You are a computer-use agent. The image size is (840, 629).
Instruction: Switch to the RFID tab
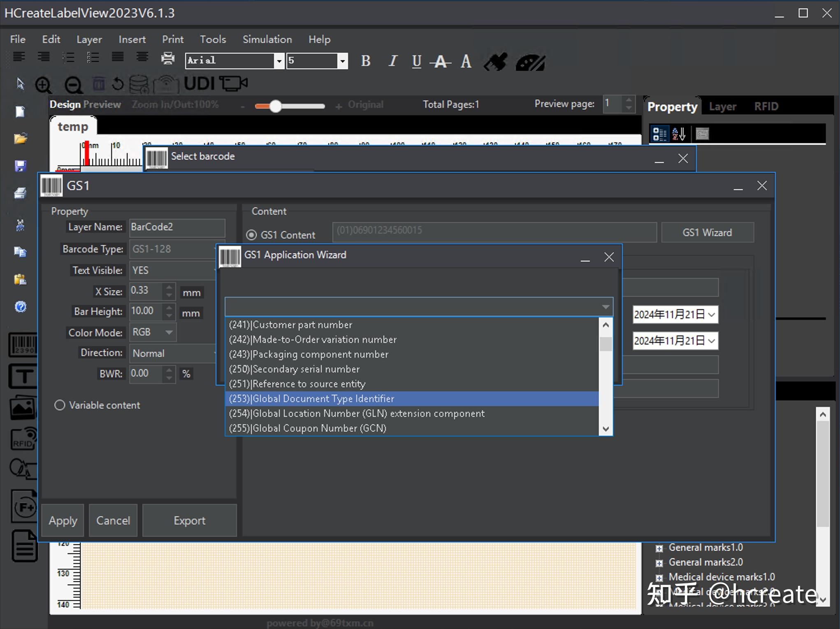[766, 106]
